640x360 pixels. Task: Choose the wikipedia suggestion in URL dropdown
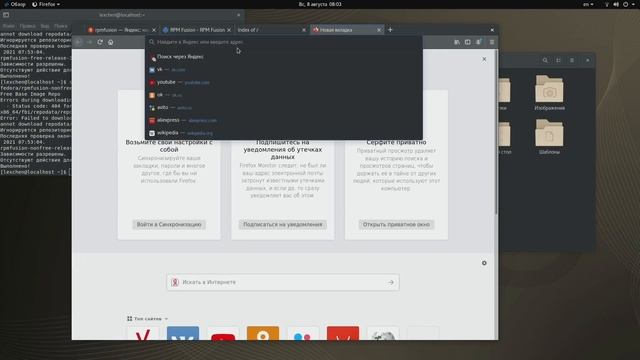284,133
